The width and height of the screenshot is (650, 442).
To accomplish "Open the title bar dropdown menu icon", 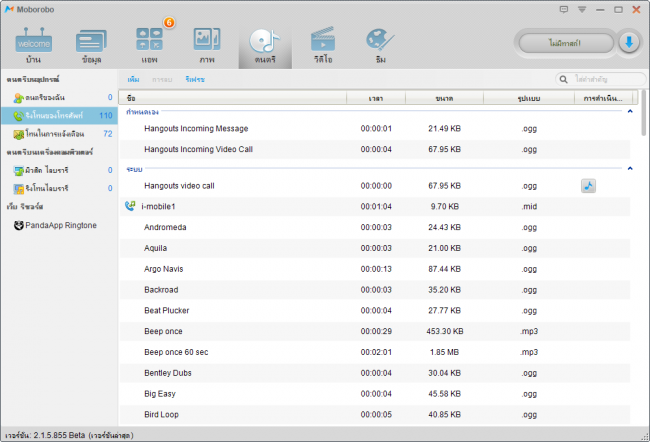I will pyautogui.click(x=583, y=9).
